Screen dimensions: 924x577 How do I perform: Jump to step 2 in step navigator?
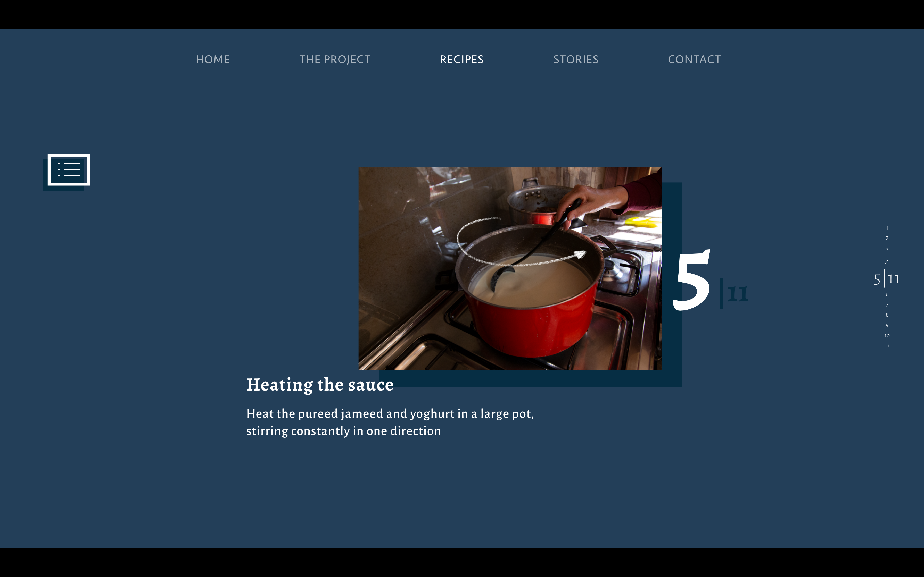coord(887,239)
